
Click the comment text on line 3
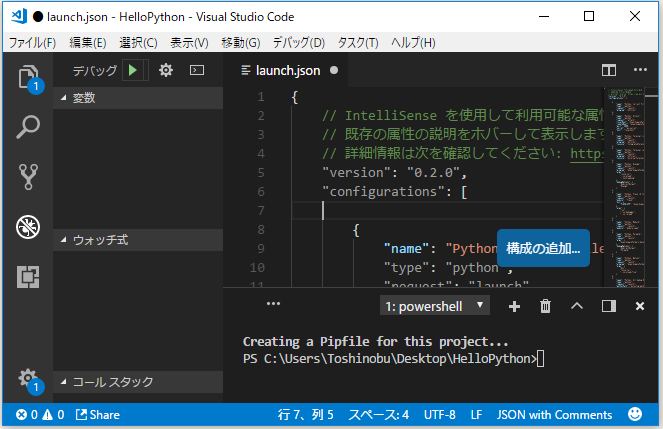463,134
